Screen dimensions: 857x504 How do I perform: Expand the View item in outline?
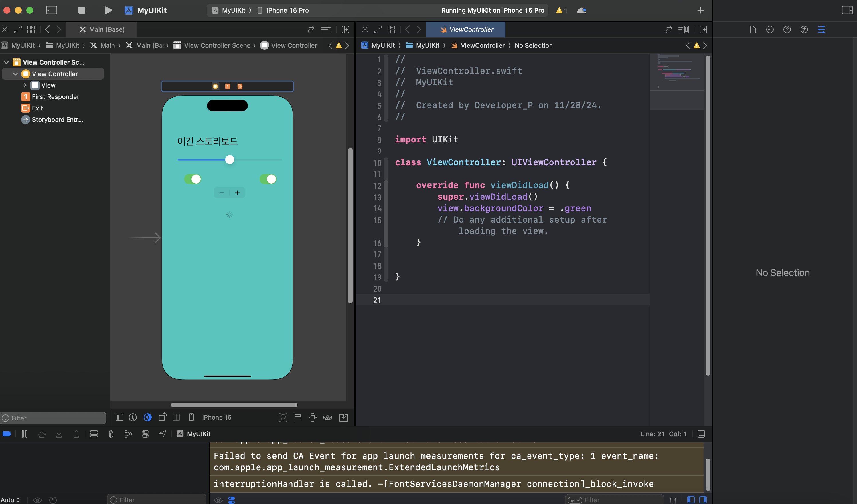point(25,85)
